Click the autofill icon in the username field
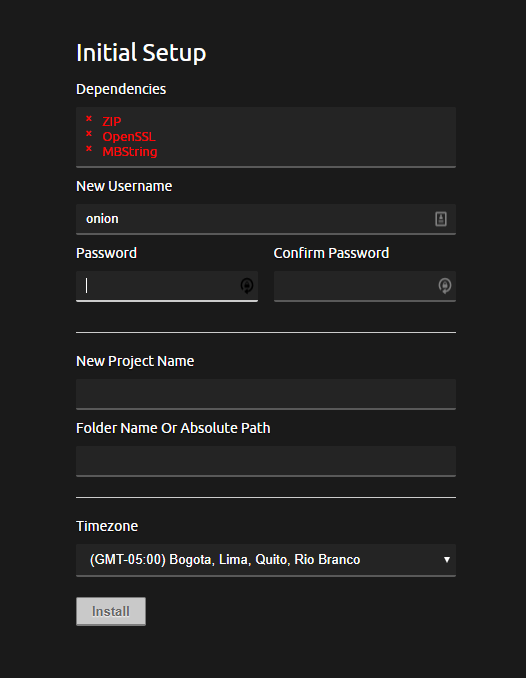This screenshot has height=678, width=526. coord(441,219)
